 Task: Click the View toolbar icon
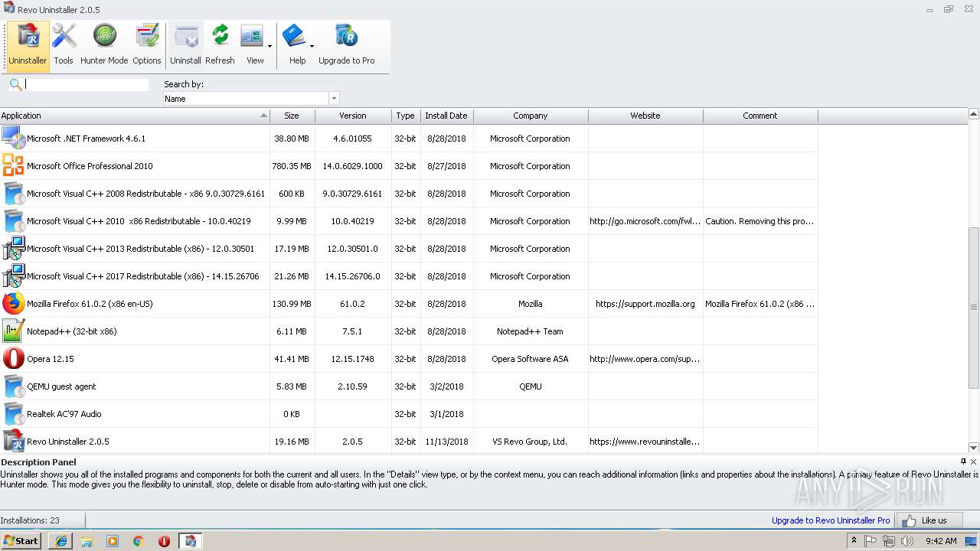253,46
